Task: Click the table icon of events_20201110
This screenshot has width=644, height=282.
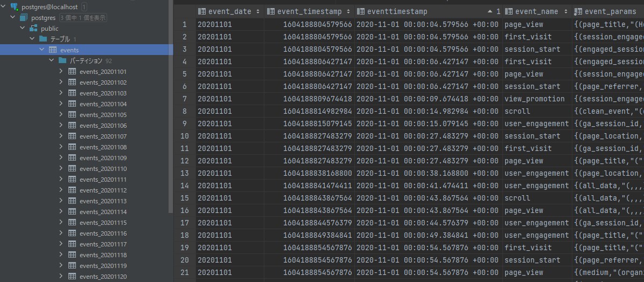Action: point(72,169)
